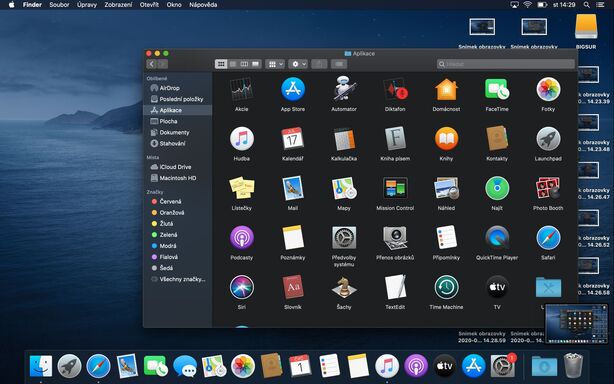The image size is (614, 384).
Task: Click the Finder forward navigation button
Action: click(x=163, y=64)
